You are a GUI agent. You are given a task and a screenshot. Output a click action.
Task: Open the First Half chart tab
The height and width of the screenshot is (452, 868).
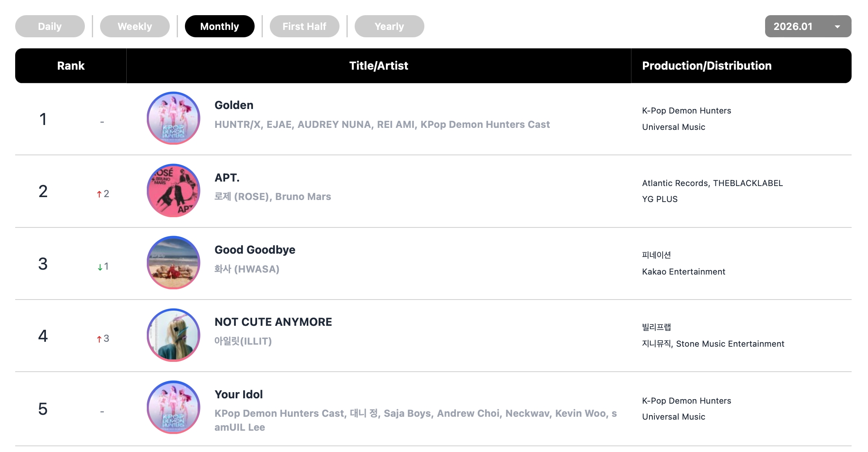[x=305, y=26]
